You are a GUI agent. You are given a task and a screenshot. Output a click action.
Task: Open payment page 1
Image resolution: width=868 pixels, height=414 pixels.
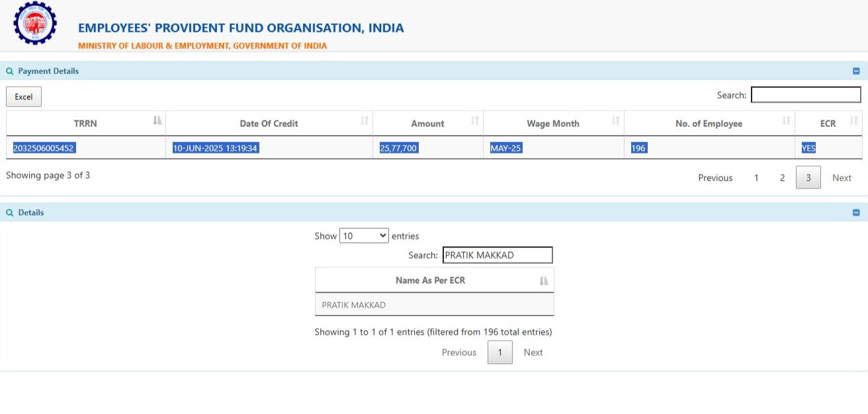(756, 178)
